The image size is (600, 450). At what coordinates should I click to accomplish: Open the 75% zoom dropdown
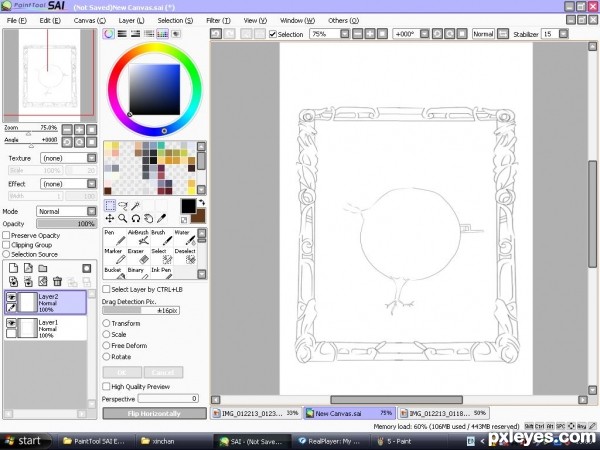click(x=345, y=34)
